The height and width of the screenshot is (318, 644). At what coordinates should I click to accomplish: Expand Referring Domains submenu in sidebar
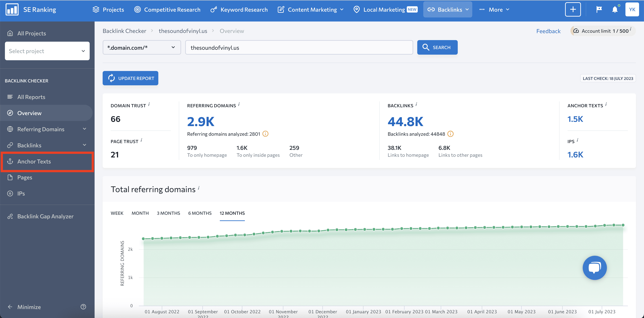tap(85, 129)
